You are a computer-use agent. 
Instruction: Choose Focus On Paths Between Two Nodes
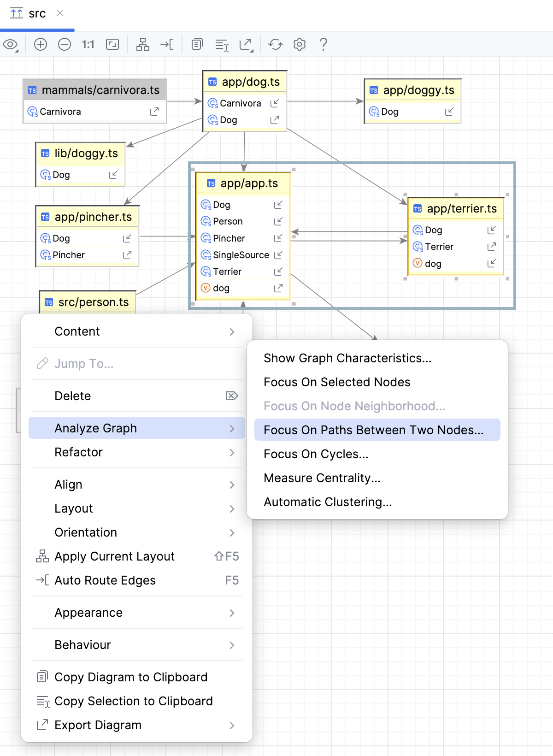click(377, 430)
